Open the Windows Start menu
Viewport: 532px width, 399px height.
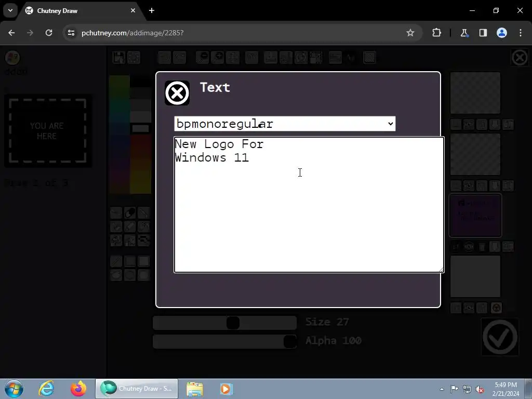tap(14, 389)
